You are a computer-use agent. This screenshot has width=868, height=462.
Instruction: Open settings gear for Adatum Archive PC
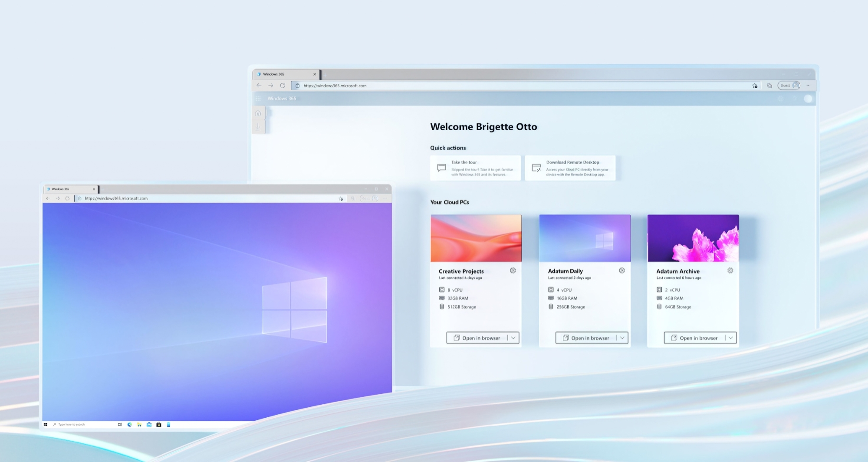[x=730, y=271]
